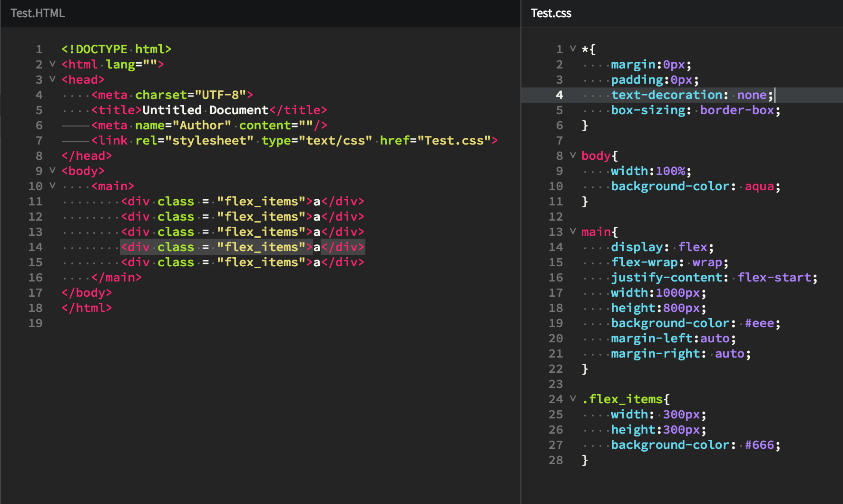The height and width of the screenshot is (504, 843).
Task: Collapse the main rule fold arrow in CSS
Action: 573,231
